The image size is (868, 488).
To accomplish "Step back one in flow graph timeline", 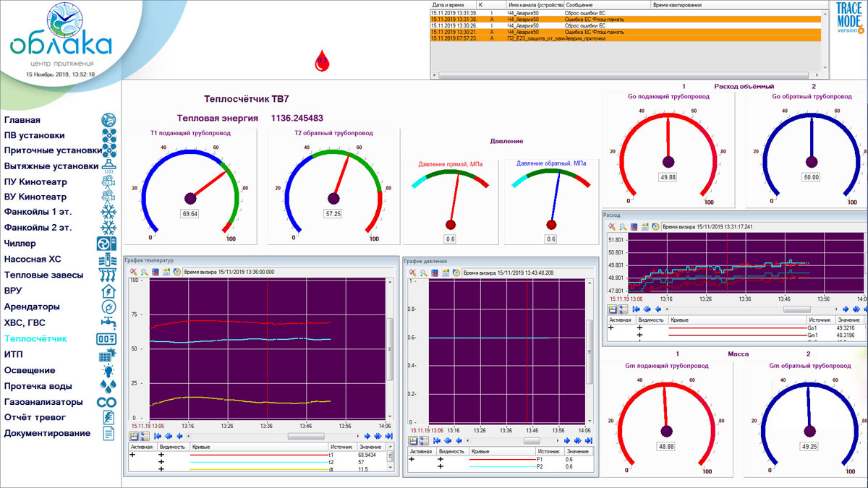I will [657, 309].
